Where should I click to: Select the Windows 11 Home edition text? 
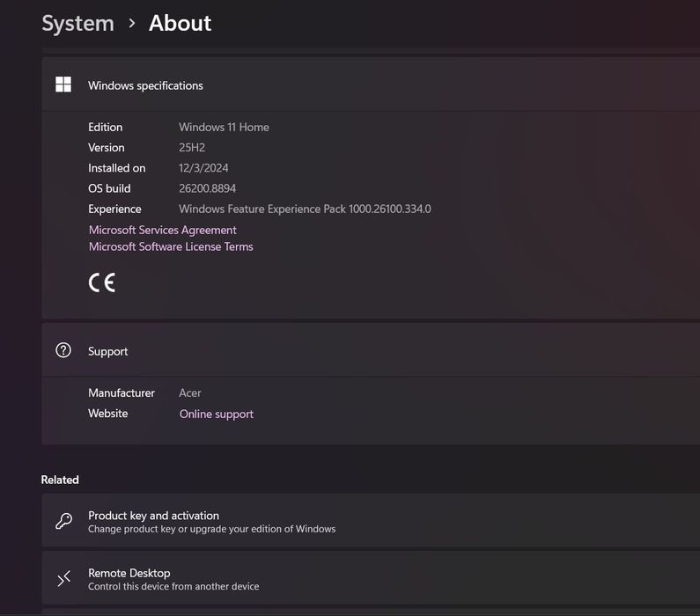point(224,127)
